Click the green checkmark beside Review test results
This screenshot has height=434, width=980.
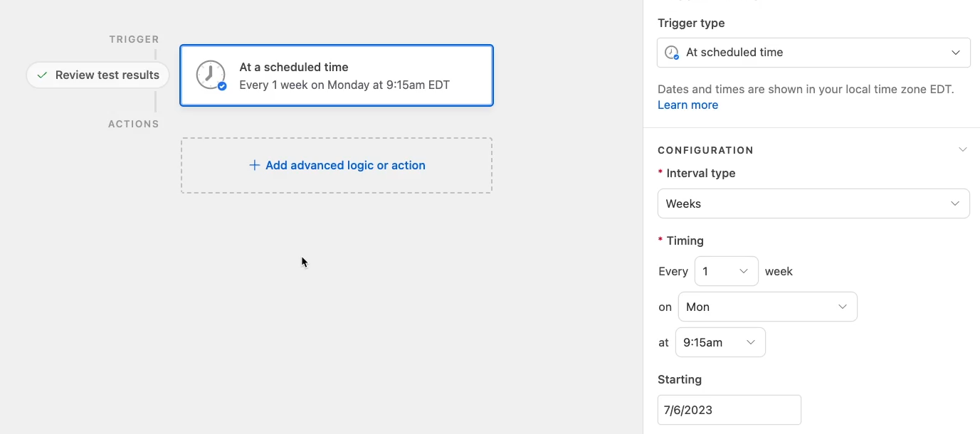point(42,75)
